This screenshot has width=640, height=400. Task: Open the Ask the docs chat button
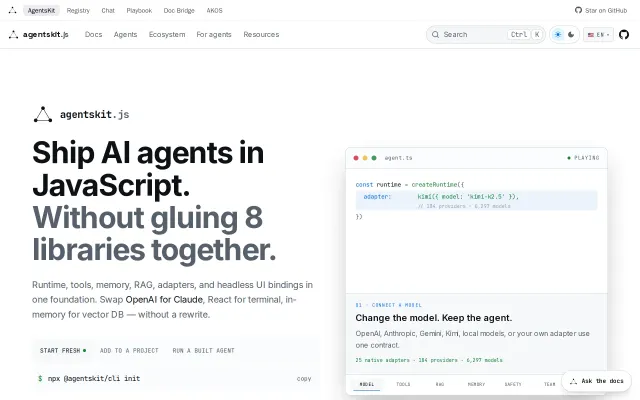click(596, 381)
